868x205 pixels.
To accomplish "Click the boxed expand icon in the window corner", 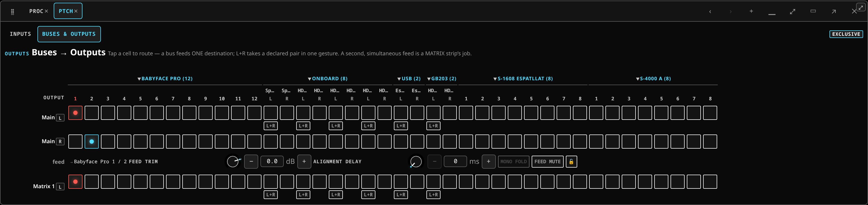I will [861, 7].
